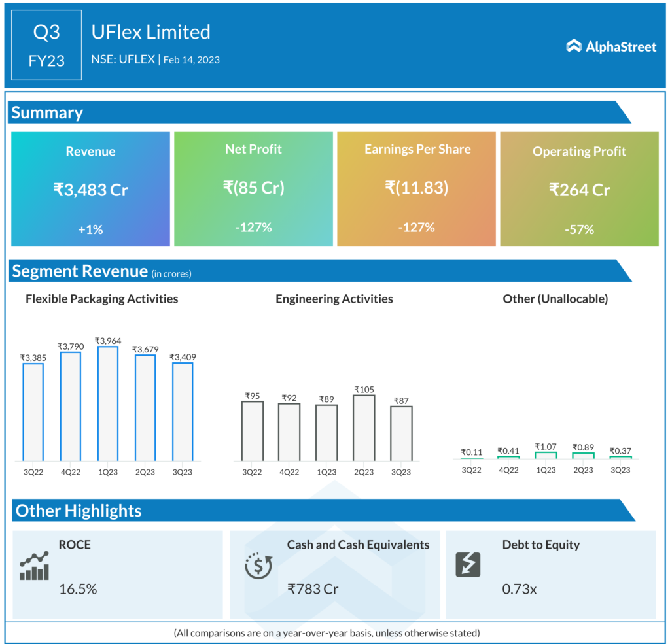Select the 3Q22 Engineering Activities bar ₹95
This screenshot has width=670, height=644.
point(253,430)
